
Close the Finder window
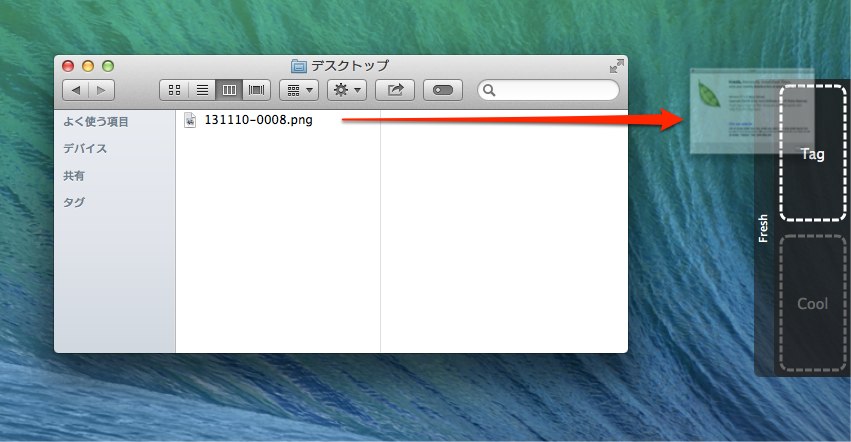coord(68,66)
